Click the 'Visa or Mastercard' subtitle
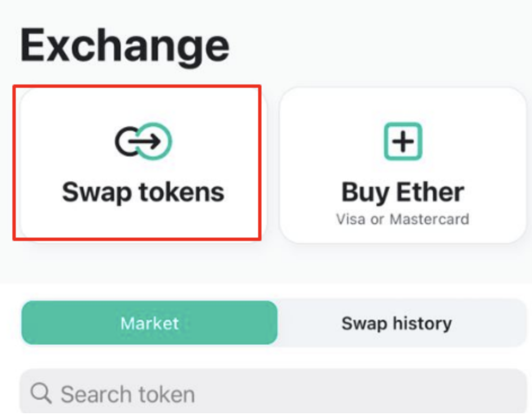Screen dimensions: 532x420 point(403,220)
